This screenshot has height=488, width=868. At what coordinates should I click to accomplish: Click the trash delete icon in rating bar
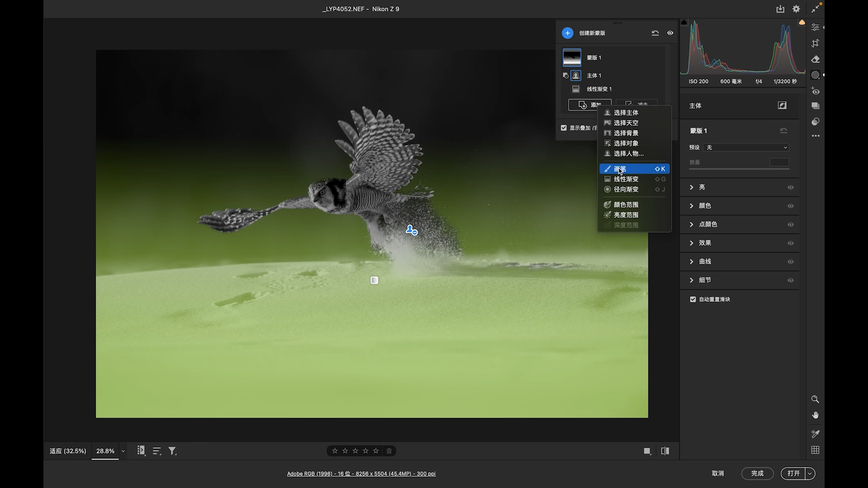click(389, 451)
